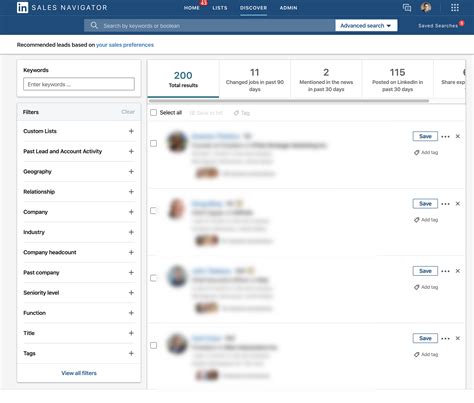Open more options for second lead

(x=445, y=204)
